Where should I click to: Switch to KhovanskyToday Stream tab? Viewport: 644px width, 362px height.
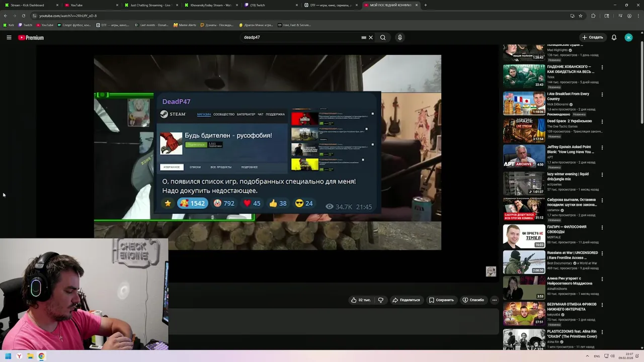click(x=211, y=5)
